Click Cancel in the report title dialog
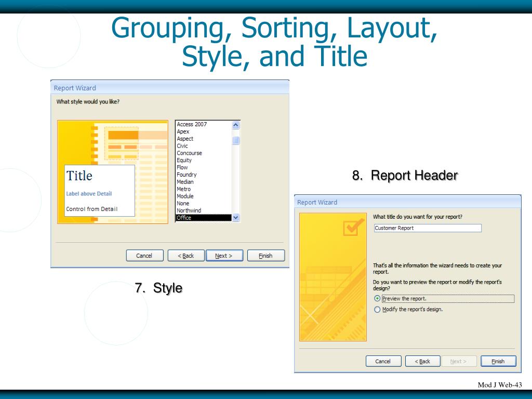Screen dimensions: 532x399 click(x=383, y=362)
